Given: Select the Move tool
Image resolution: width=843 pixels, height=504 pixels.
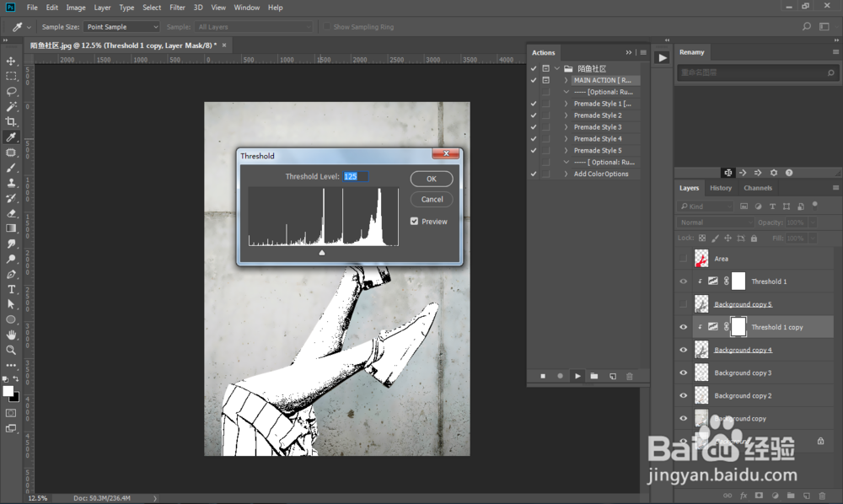Looking at the screenshot, I should (11, 61).
